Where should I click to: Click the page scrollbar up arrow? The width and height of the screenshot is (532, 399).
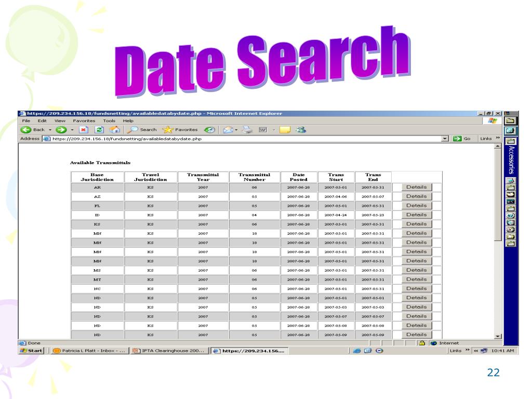[x=498, y=146]
